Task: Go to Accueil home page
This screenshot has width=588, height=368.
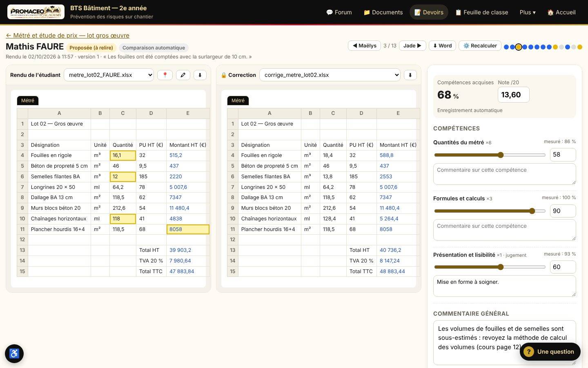Action: [x=561, y=12]
